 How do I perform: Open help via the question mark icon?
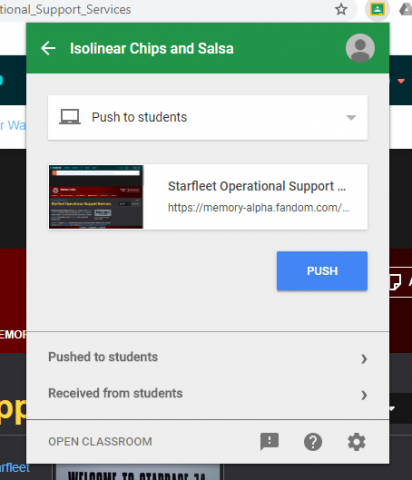tap(313, 442)
